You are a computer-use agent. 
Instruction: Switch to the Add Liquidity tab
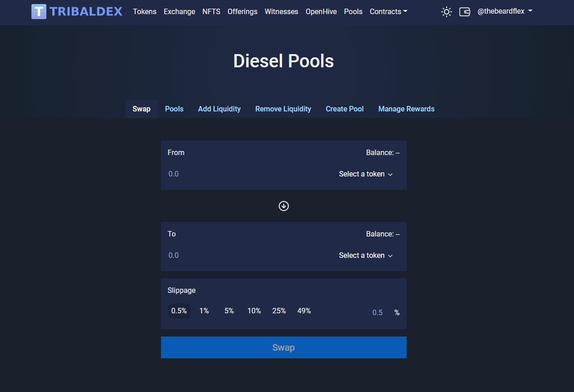coord(219,109)
